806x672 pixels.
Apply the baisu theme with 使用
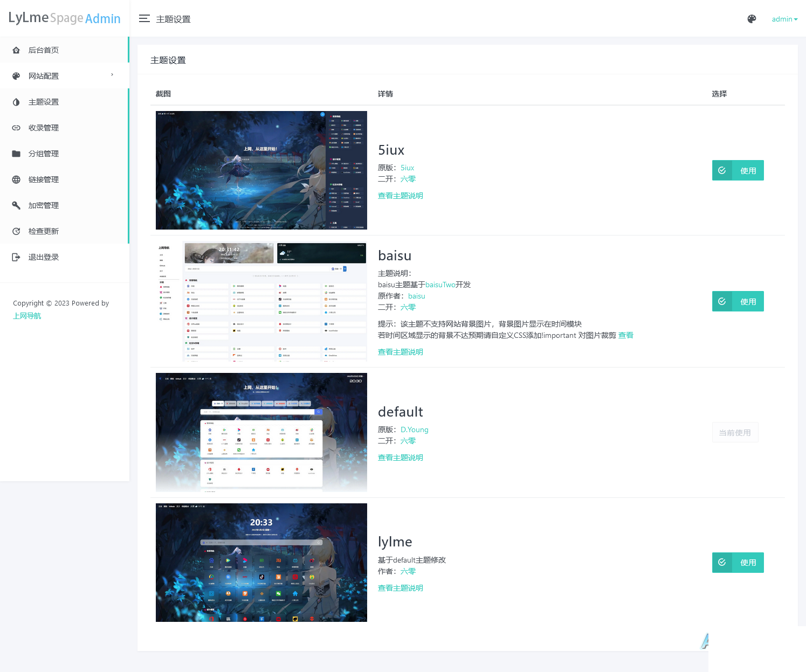(738, 301)
